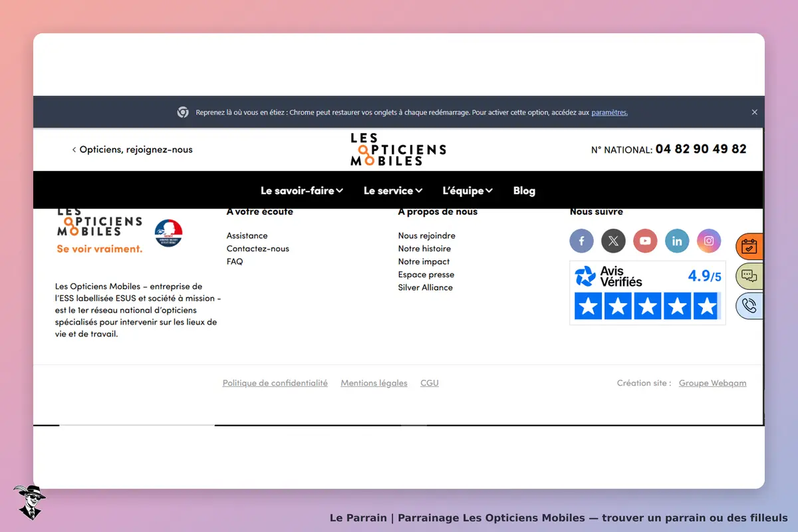The image size is (798, 532).
Task: Expand the Le service menu
Action: [x=393, y=190]
